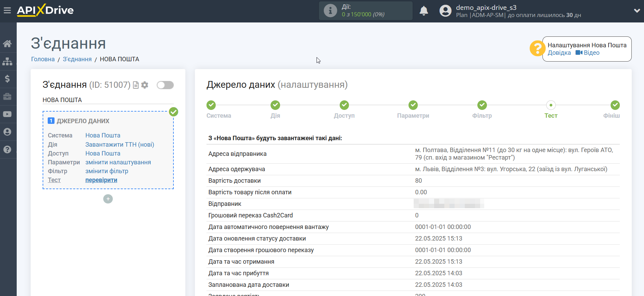
Task: Toggle the connection on/off switch
Action: (165, 85)
